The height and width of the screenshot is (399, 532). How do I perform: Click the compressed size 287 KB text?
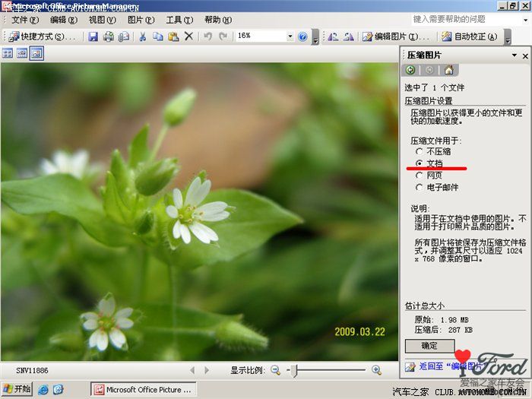tap(461, 329)
